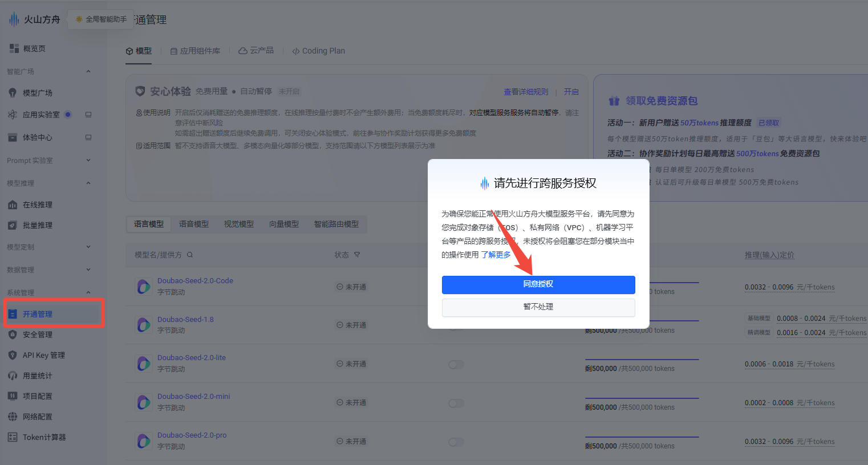The height and width of the screenshot is (465, 868).
Task: Open the 语音模型 tab
Action: [x=193, y=224]
